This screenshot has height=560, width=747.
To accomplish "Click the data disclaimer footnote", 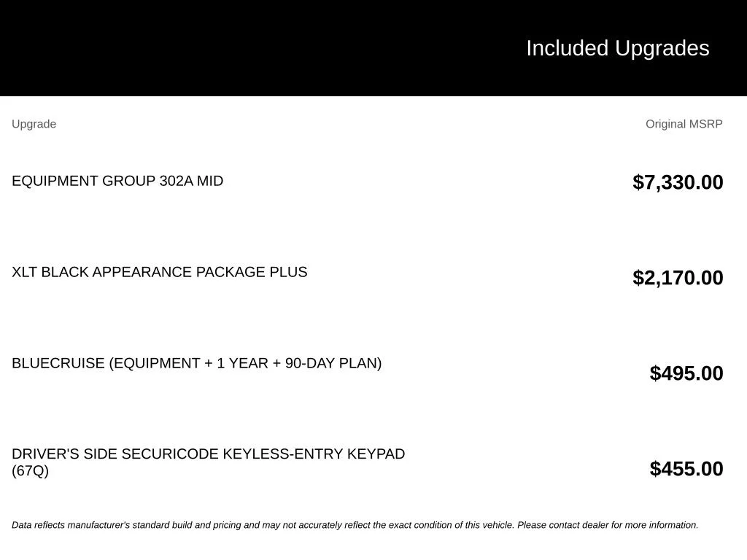I will (x=355, y=525).
